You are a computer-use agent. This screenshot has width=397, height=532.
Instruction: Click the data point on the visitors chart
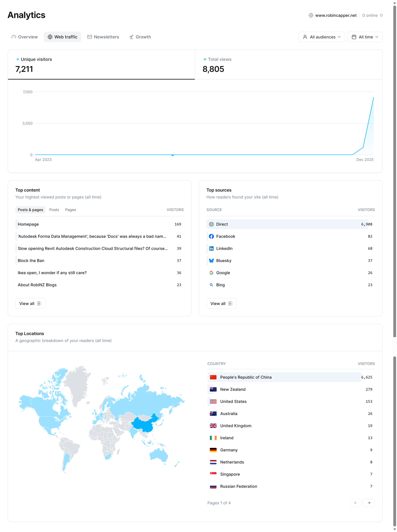point(172,155)
